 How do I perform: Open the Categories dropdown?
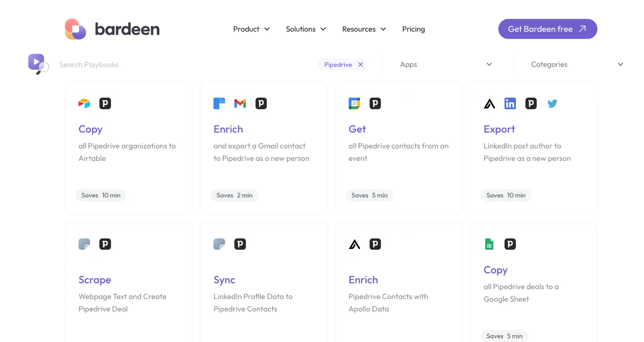click(x=577, y=64)
